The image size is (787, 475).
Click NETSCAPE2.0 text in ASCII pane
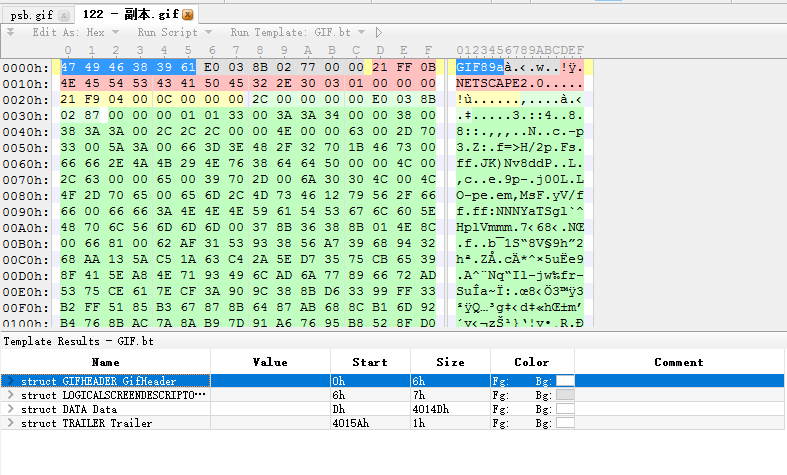(x=499, y=83)
